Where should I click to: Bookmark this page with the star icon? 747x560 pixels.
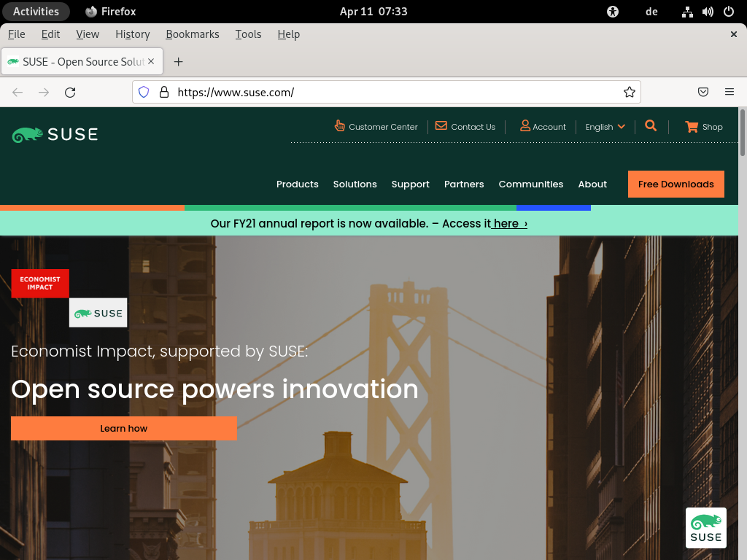click(629, 92)
